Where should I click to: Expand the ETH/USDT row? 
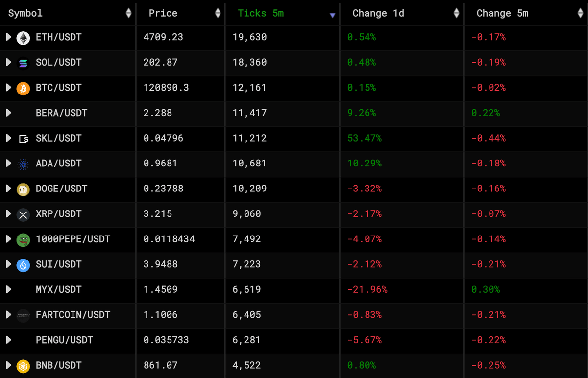click(8, 37)
